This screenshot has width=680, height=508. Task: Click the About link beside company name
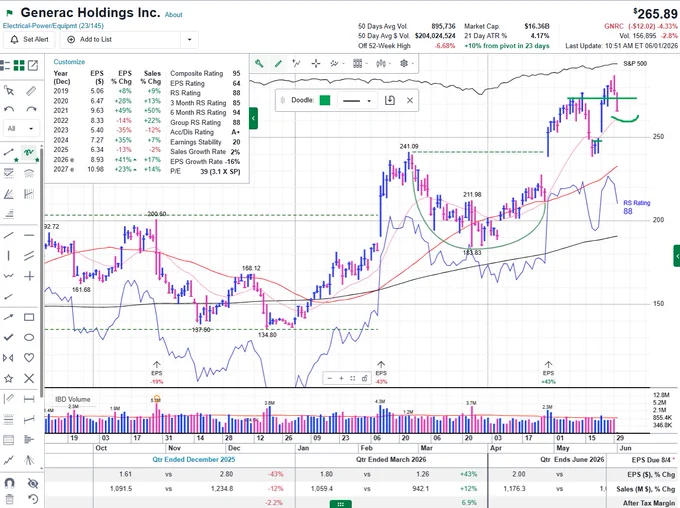(x=173, y=15)
